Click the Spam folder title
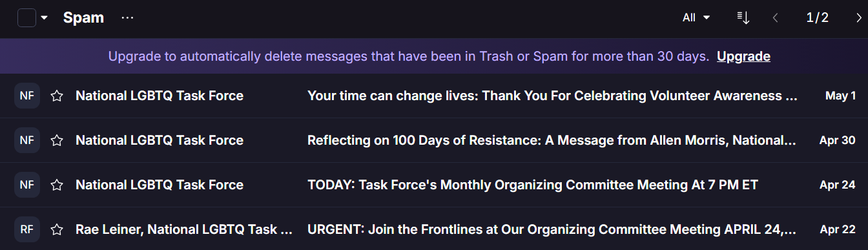 tap(83, 18)
